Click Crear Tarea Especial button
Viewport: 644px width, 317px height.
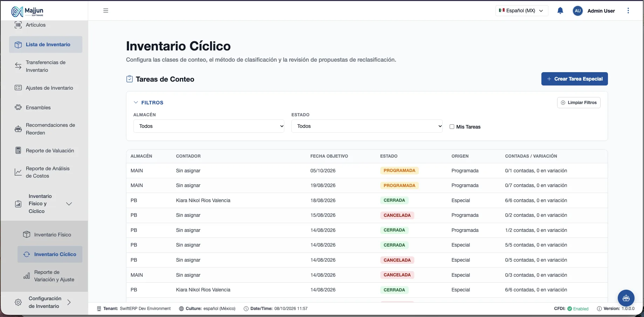(x=574, y=79)
